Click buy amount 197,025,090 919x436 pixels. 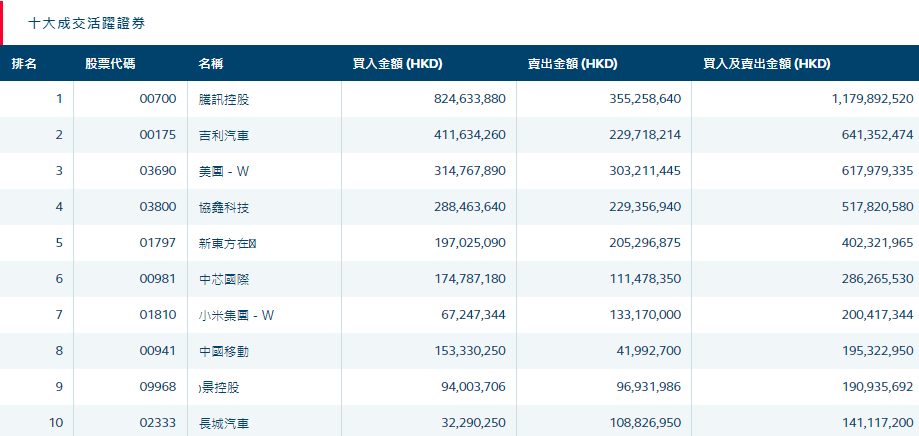pos(469,243)
